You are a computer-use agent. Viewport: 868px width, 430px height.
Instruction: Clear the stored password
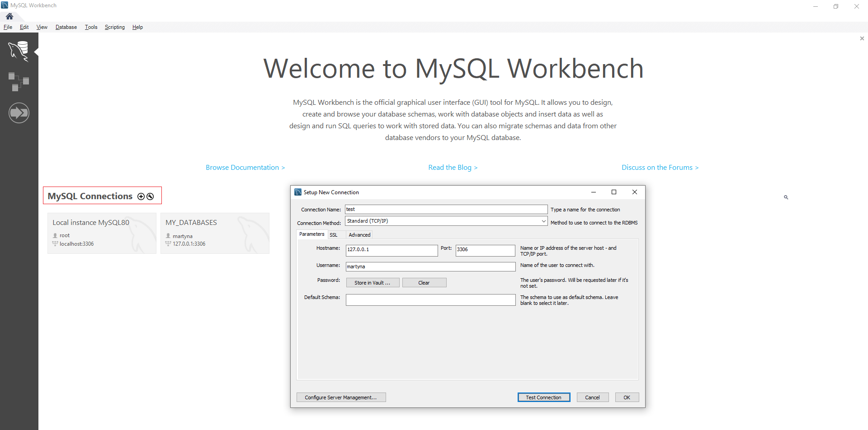coord(424,282)
